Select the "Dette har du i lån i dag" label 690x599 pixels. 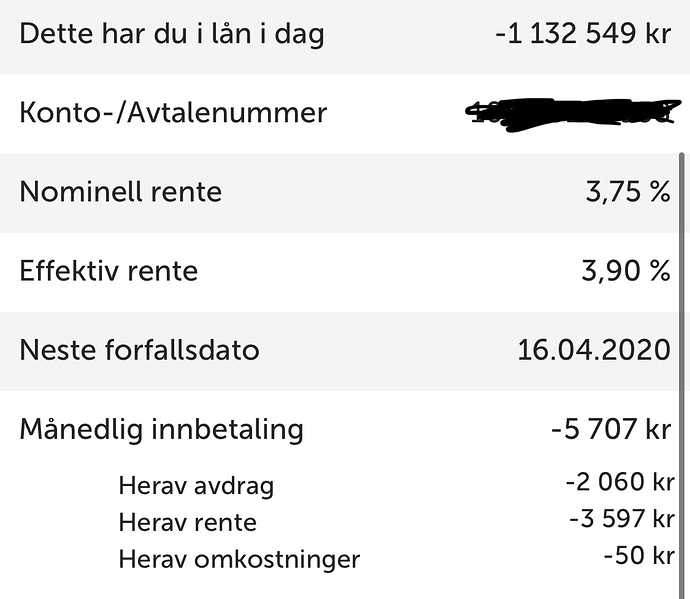tap(172, 34)
